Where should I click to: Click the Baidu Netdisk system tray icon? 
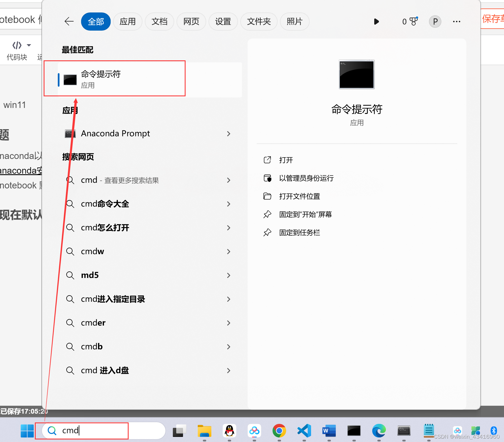coord(457,431)
